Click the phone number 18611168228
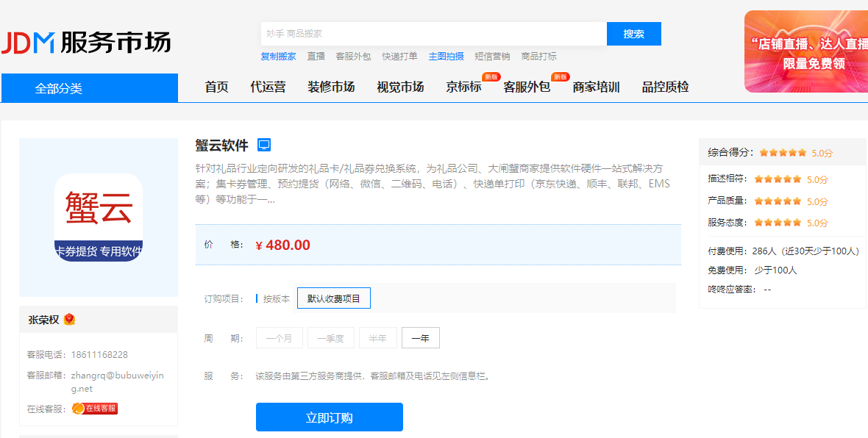 pos(99,354)
